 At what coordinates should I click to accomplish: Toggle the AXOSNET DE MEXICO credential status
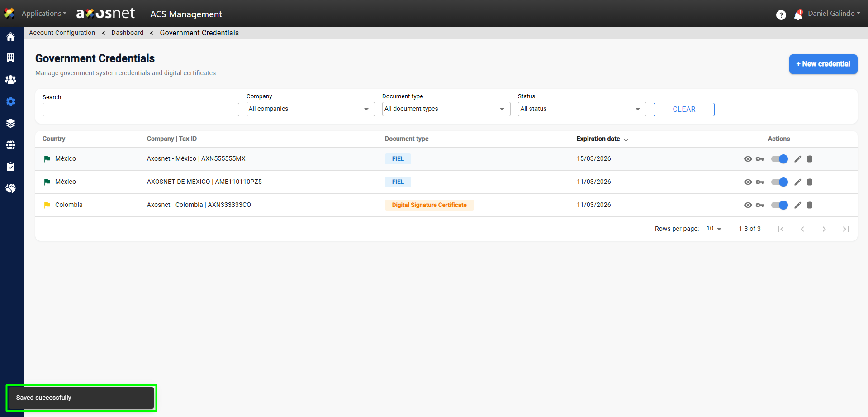[x=779, y=182]
